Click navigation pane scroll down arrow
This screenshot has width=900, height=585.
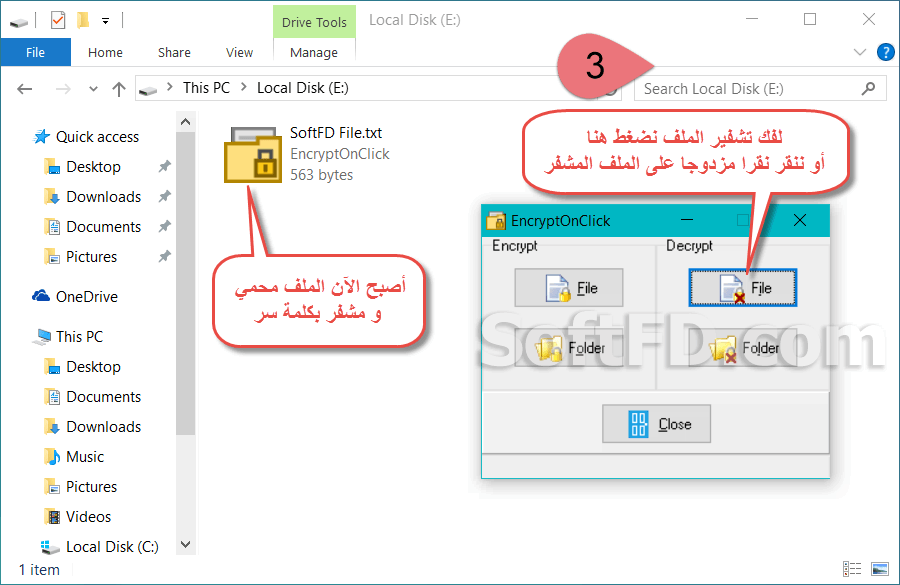pyautogui.click(x=185, y=544)
